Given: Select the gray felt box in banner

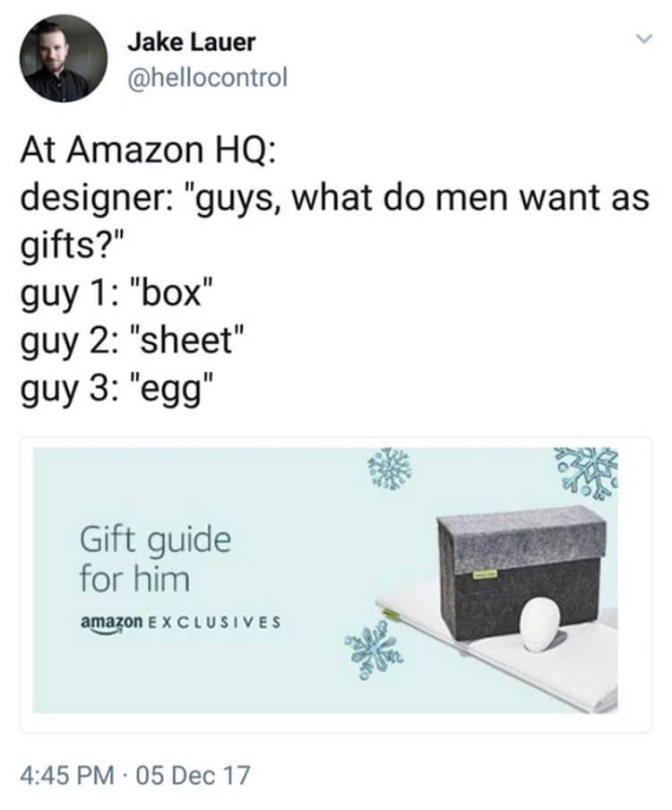Looking at the screenshot, I should point(521,571).
